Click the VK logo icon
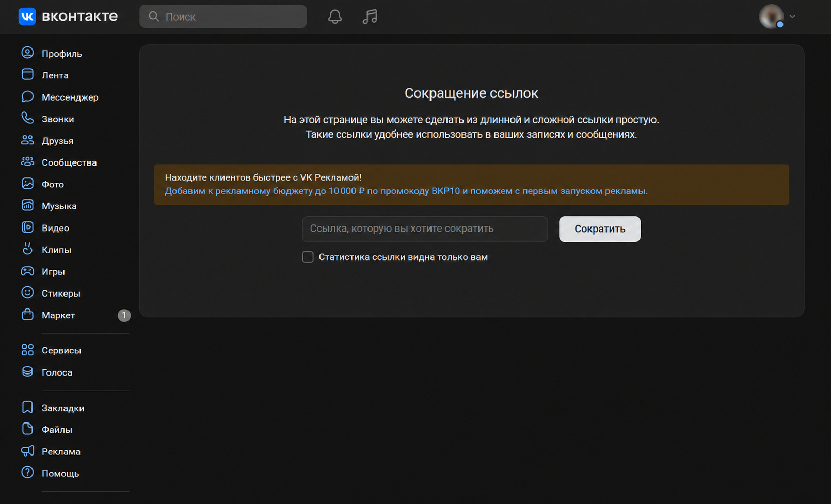 pos(27,17)
